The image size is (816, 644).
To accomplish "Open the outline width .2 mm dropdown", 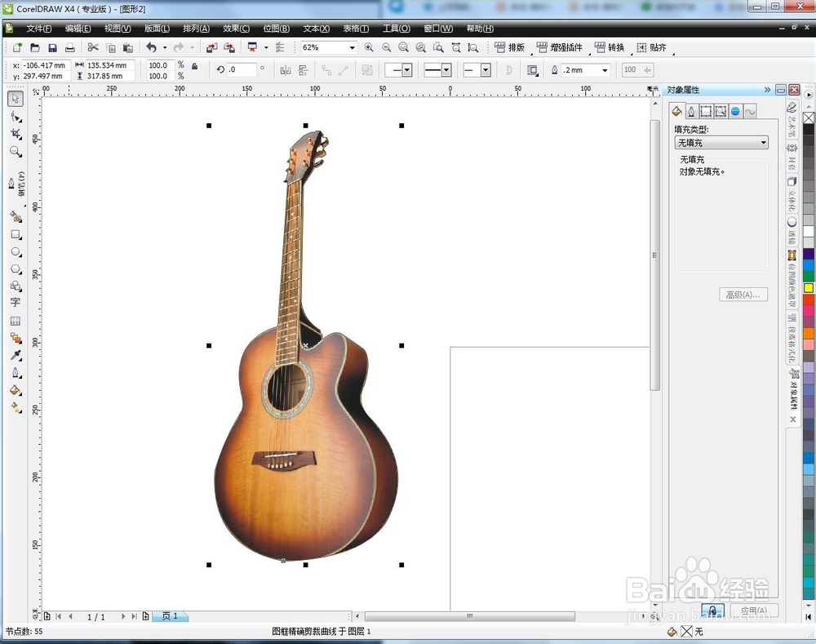I will point(605,70).
